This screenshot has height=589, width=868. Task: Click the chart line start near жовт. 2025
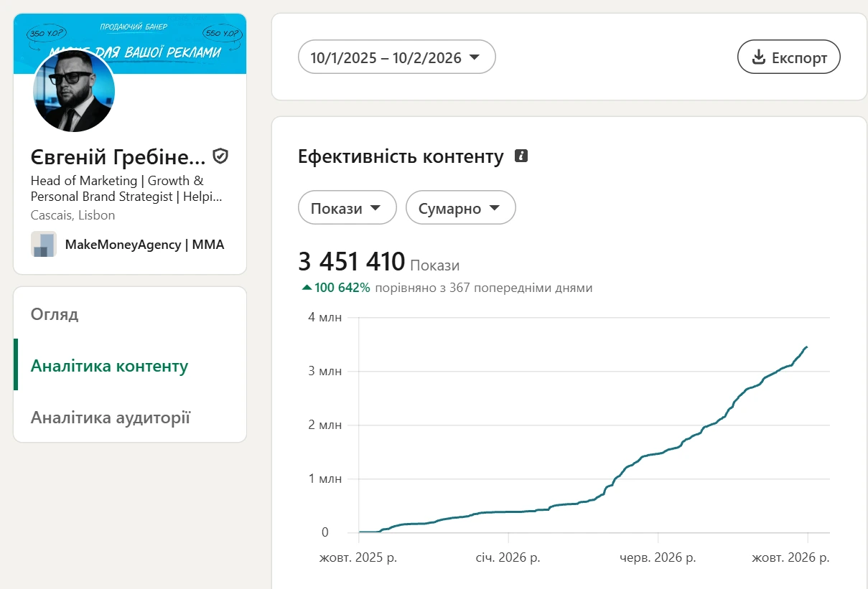(360, 532)
